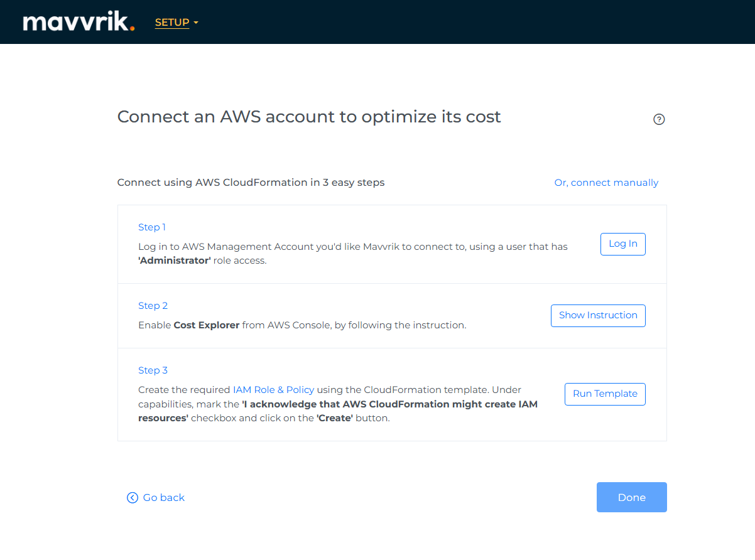Open the help question mark icon
755x560 pixels.
659,119
